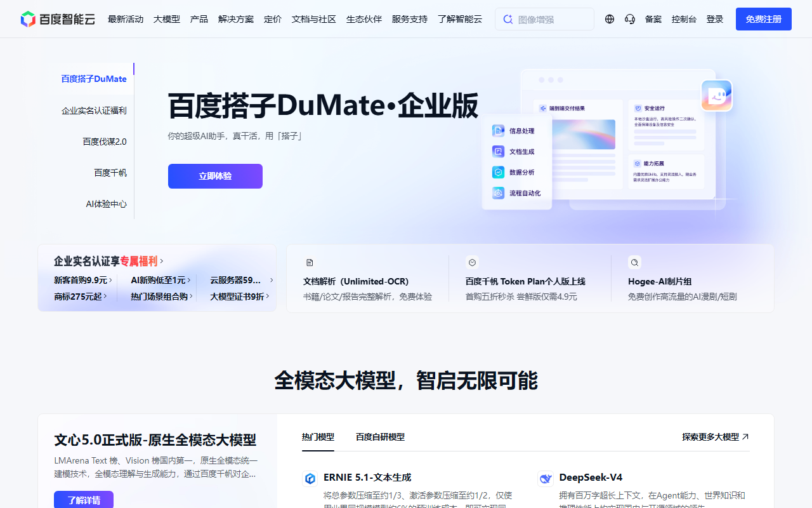Click the 了解详情 button
812x508 pixels.
pos(84,500)
